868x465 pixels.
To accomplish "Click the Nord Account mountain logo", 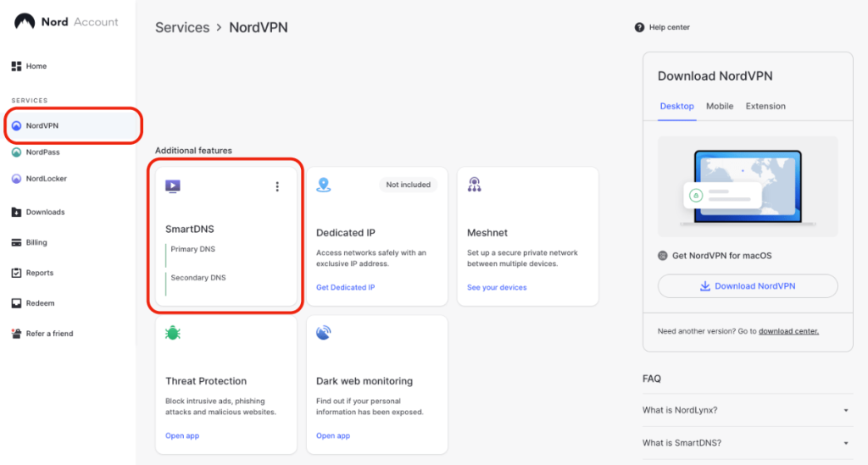I will (x=25, y=21).
